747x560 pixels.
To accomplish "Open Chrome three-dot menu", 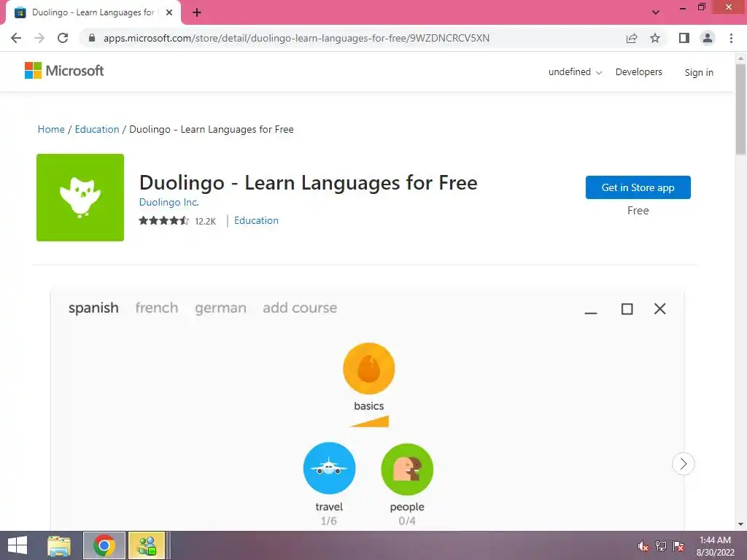I will 731,38.
